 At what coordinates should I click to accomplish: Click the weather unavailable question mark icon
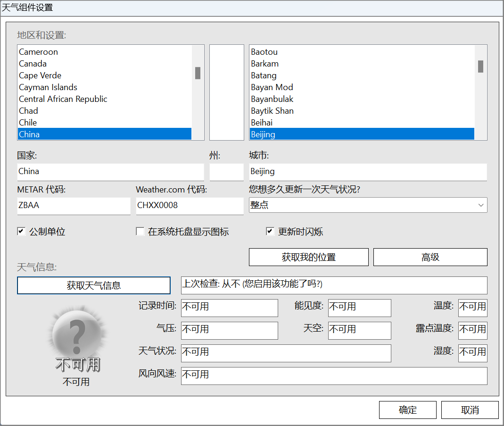pos(77,335)
